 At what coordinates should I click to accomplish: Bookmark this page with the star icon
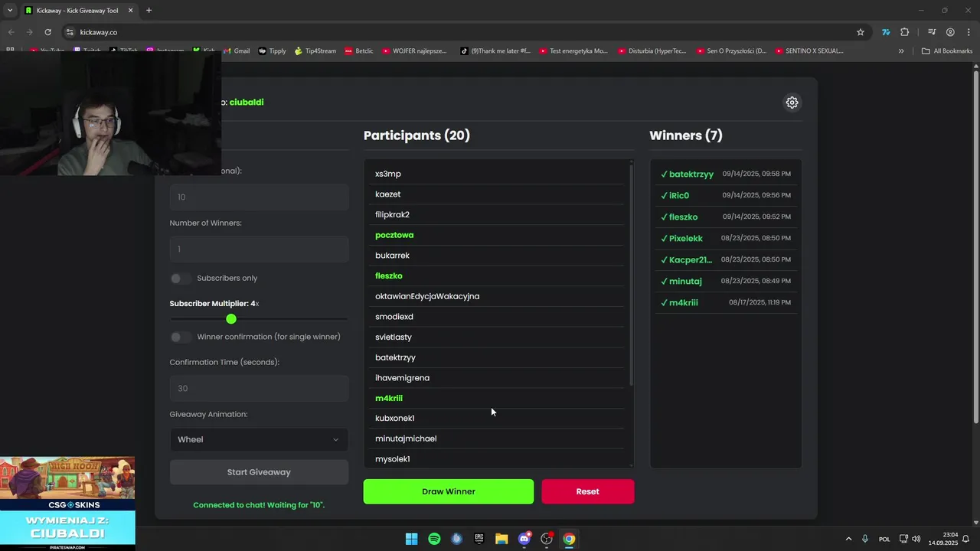coord(861,32)
